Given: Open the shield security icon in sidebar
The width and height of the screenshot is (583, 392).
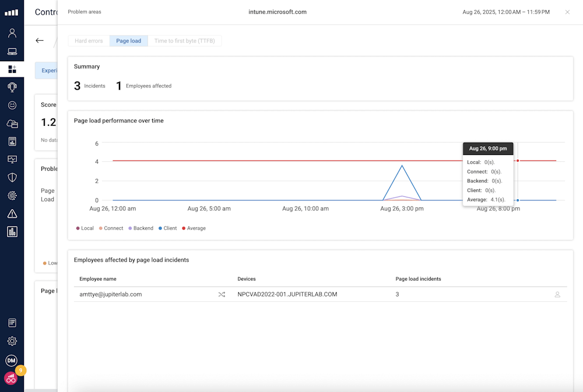Looking at the screenshot, I should click(x=12, y=178).
